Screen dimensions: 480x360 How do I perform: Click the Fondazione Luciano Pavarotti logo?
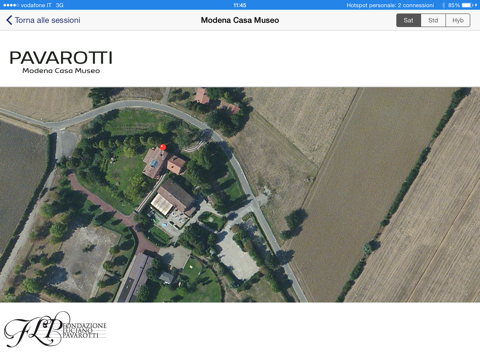point(55,329)
